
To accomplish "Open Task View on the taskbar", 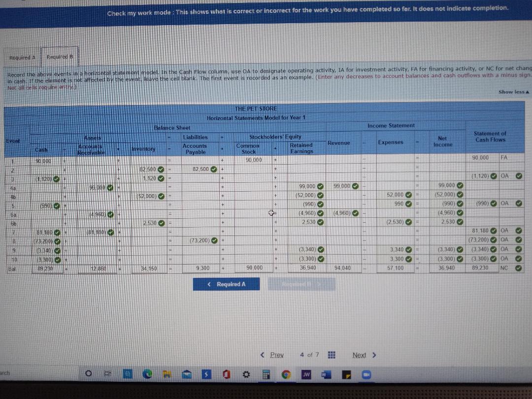I will pyautogui.click(x=107, y=373).
